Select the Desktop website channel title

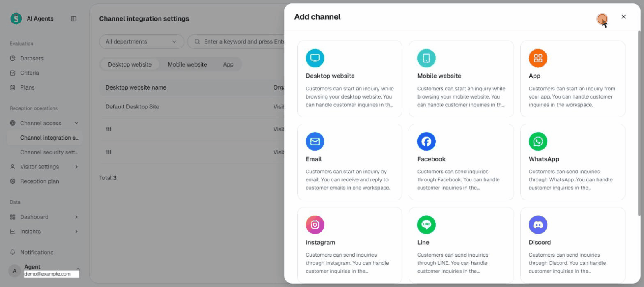[330, 76]
